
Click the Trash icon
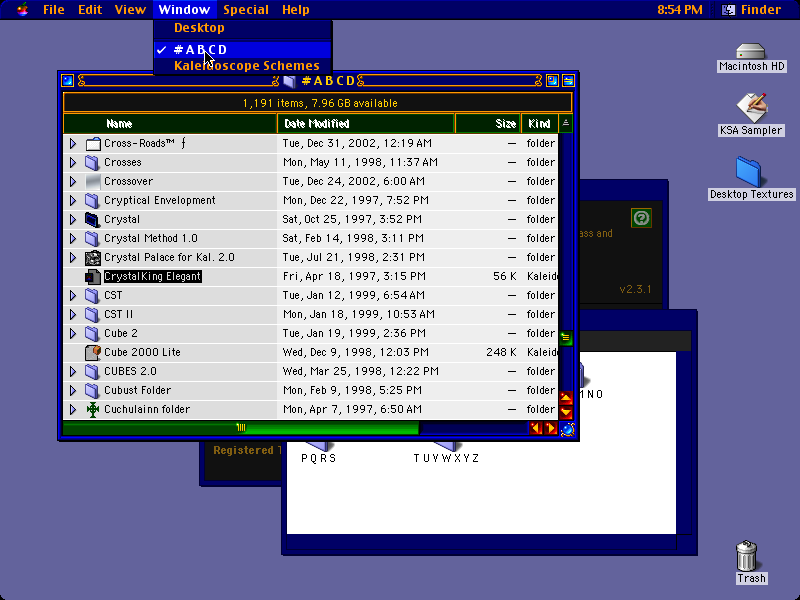pyautogui.click(x=746, y=555)
